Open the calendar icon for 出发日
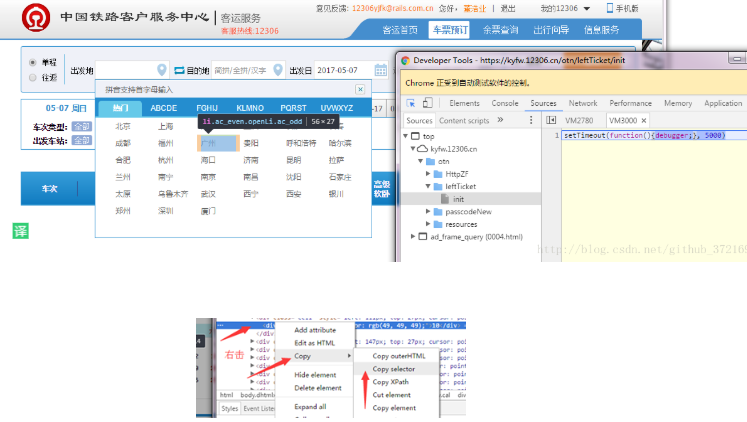Viewport: 747px width, 422px height. tap(381, 70)
